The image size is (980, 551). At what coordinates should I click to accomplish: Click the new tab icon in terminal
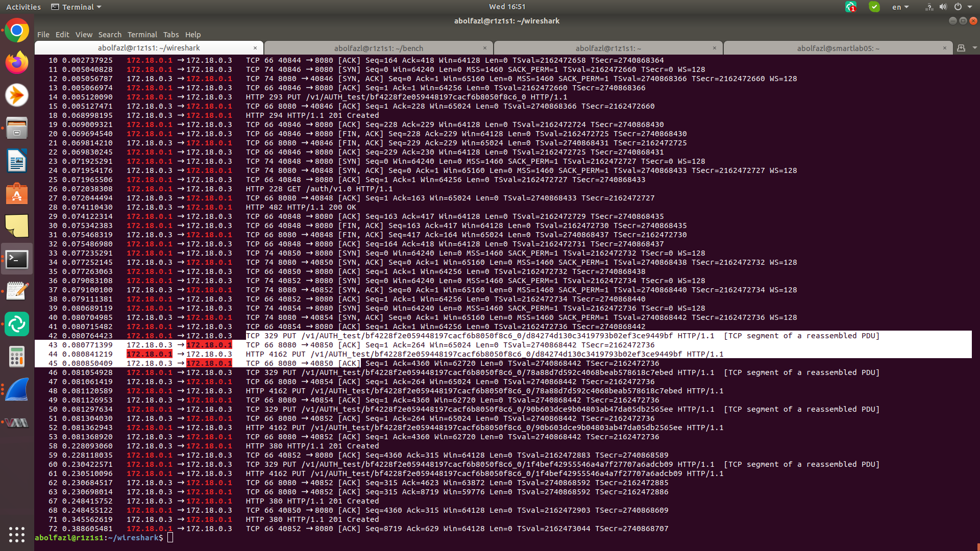(961, 48)
